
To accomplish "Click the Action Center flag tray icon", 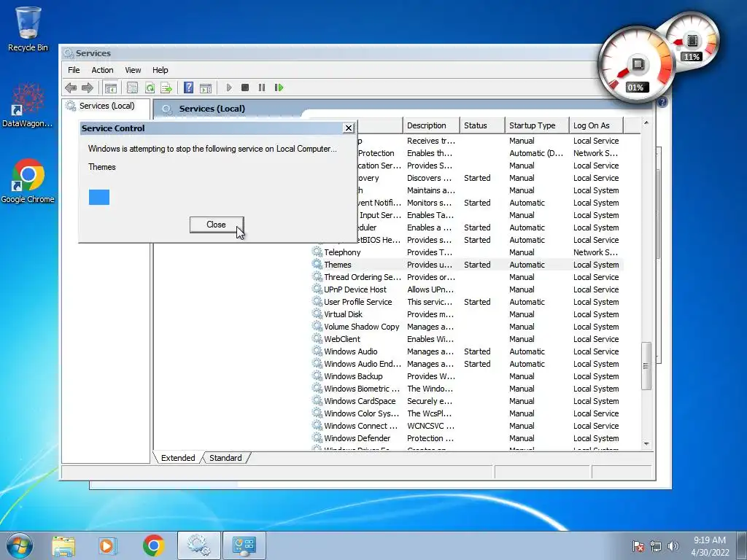I will click(638, 546).
